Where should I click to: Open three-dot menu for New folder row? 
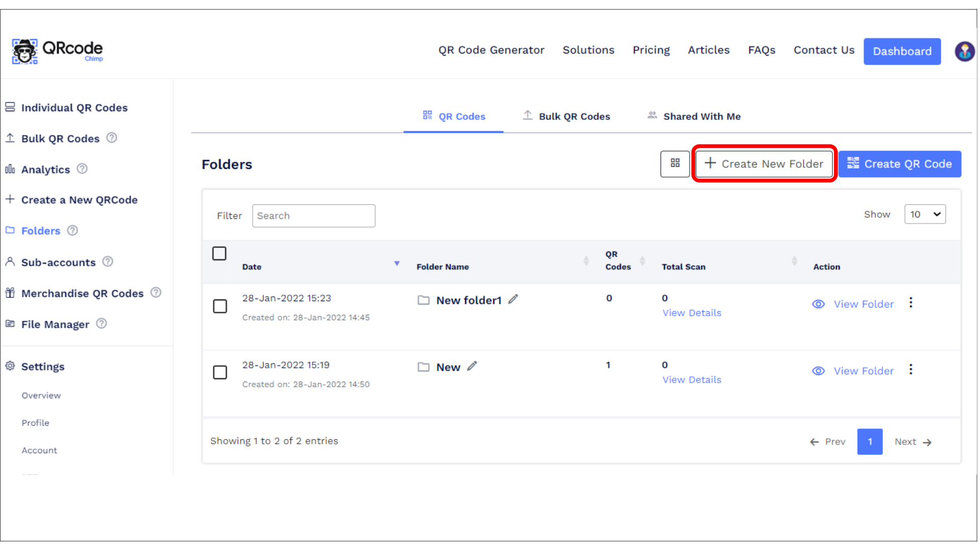point(911,370)
